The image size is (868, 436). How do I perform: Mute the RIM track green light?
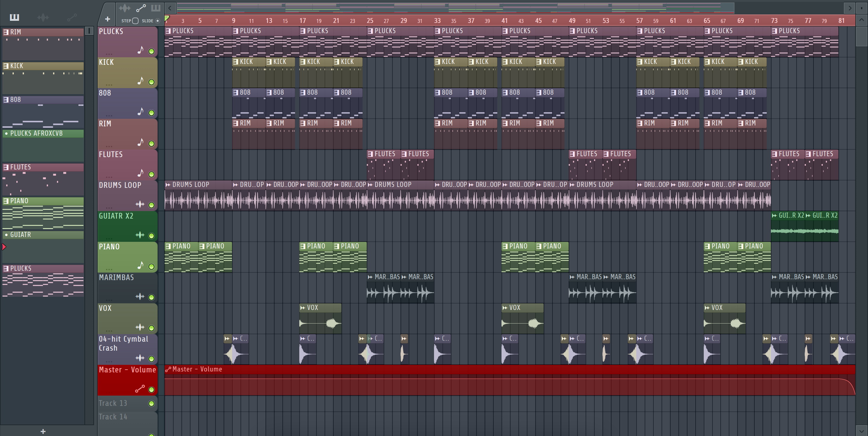click(x=152, y=144)
